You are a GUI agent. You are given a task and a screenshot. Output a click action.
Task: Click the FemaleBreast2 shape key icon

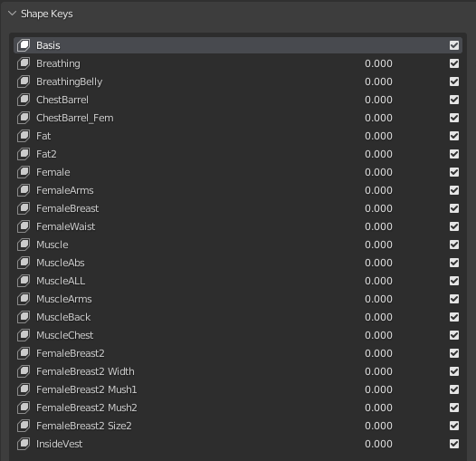click(24, 353)
